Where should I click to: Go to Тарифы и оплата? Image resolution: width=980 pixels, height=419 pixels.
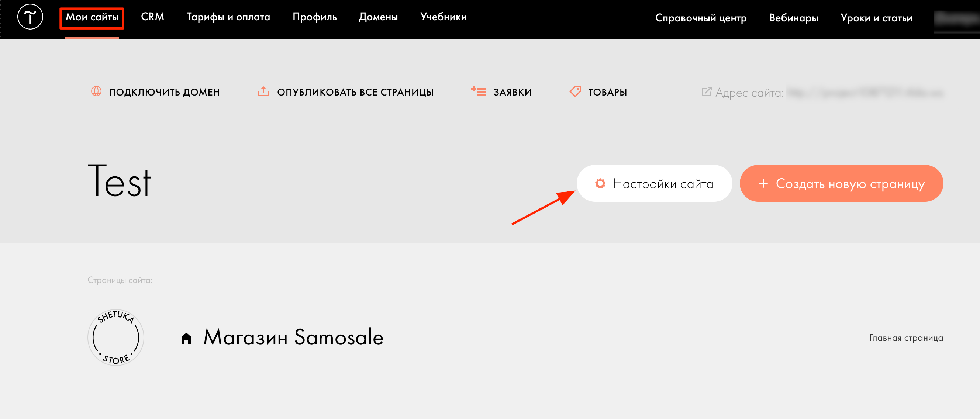pyautogui.click(x=228, y=17)
